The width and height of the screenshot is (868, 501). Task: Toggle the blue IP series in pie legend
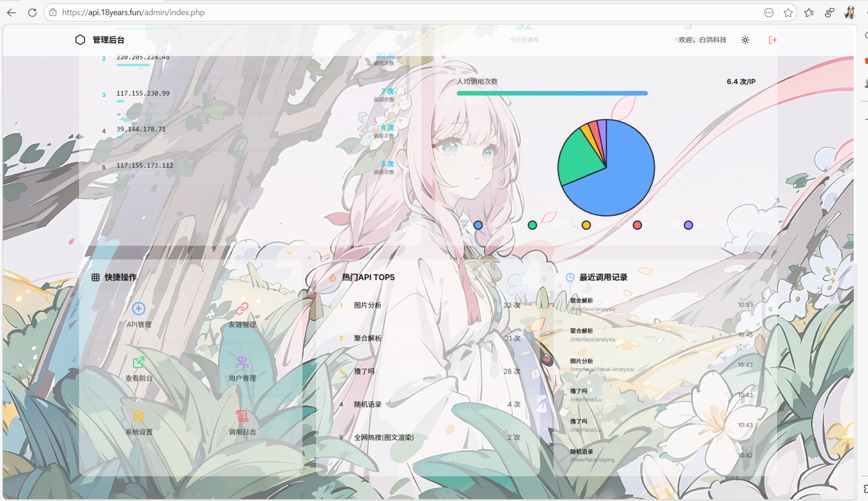478,225
